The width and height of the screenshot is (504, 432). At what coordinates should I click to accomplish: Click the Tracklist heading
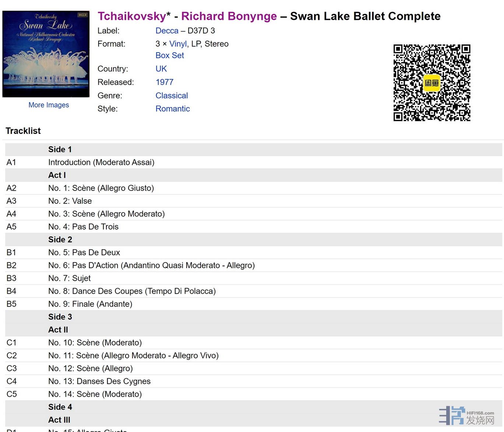(23, 131)
